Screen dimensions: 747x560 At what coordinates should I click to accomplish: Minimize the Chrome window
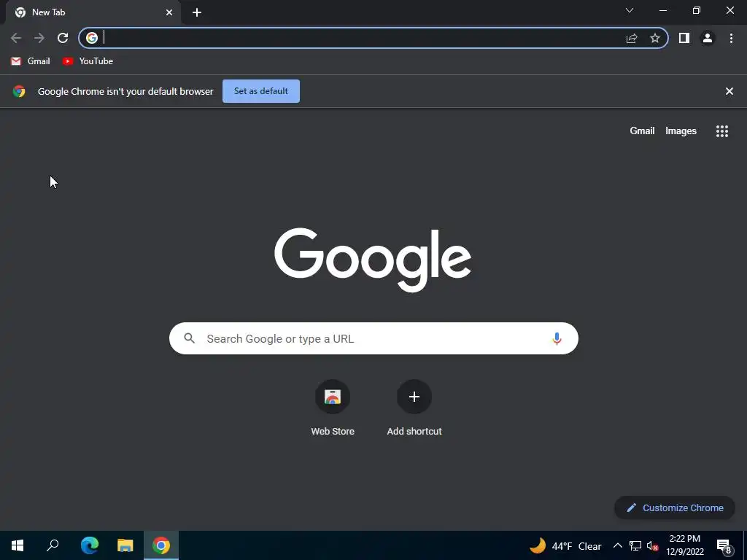(x=662, y=10)
